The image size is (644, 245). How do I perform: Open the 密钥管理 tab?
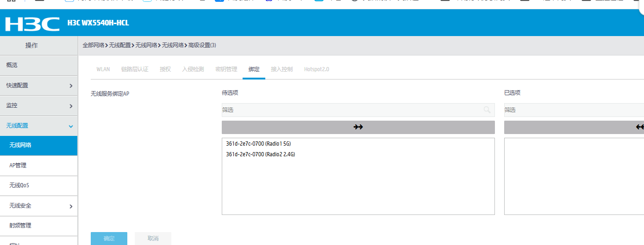point(226,69)
